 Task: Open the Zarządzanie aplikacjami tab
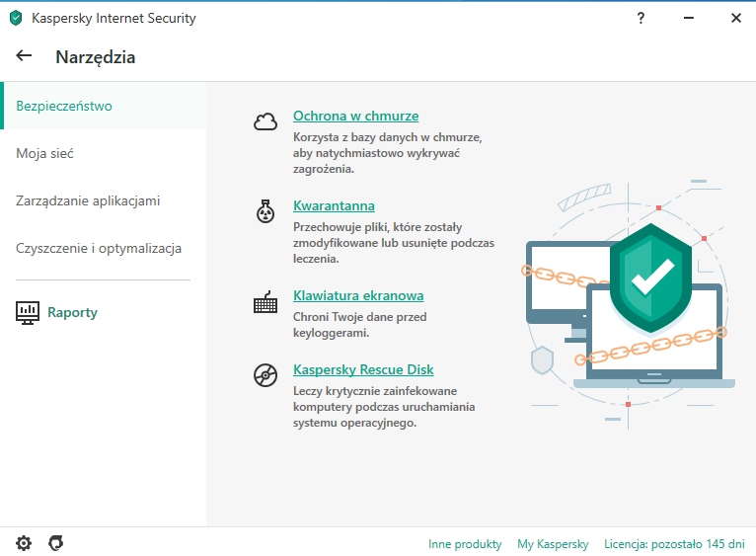click(104, 200)
